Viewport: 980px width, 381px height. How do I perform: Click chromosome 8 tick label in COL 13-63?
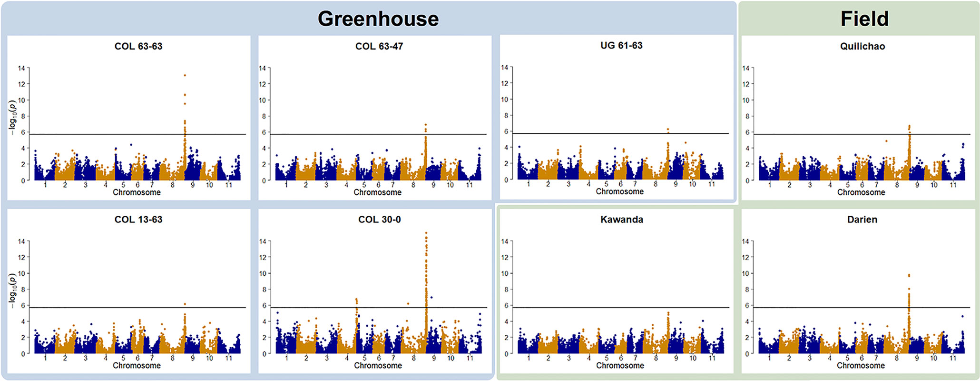point(172,358)
